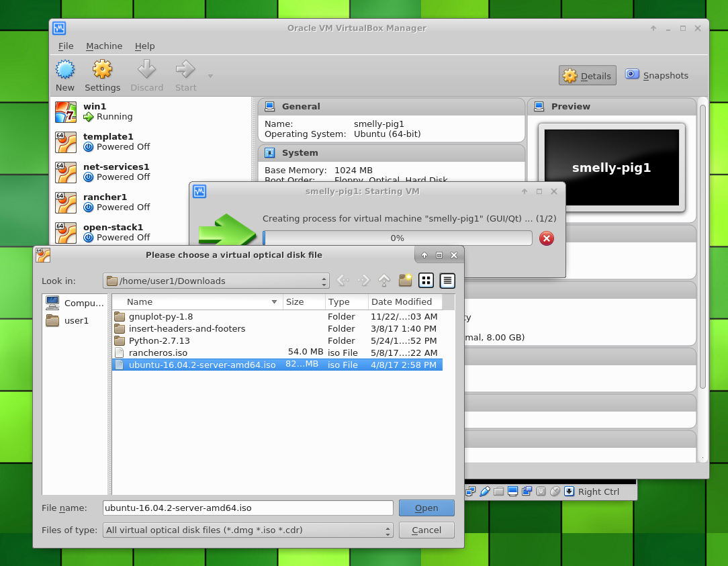Screen dimensions: 728x566
Task: Select Computer in the file dialog sidebar
Action: point(75,303)
